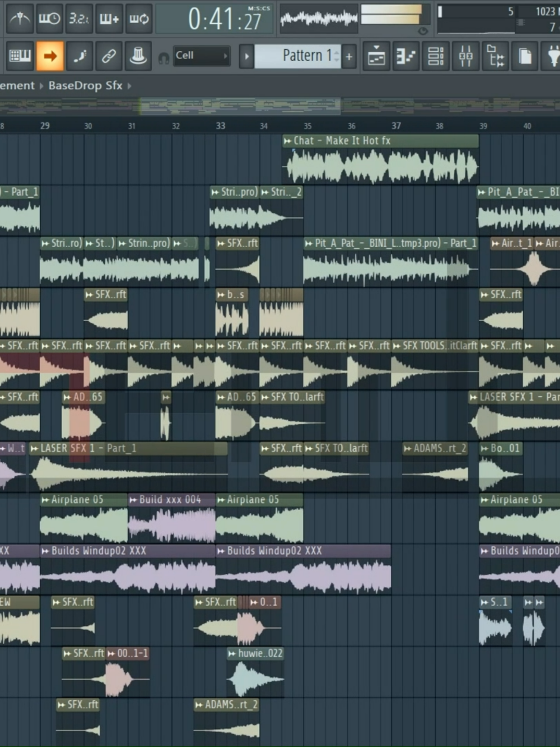Select the Stri.._2 clip
The height and width of the screenshot is (747, 560).
point(281,210)
